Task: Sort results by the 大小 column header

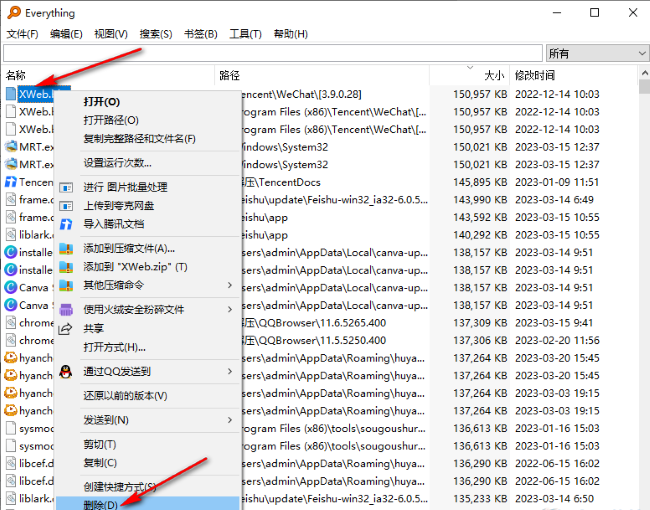Action: pos(494,75)
